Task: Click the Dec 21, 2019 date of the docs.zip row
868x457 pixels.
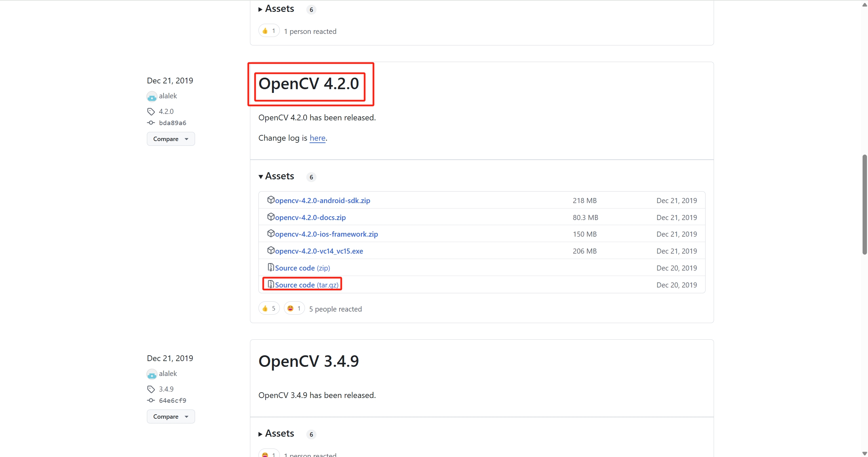Action: [x=677, y=218]
